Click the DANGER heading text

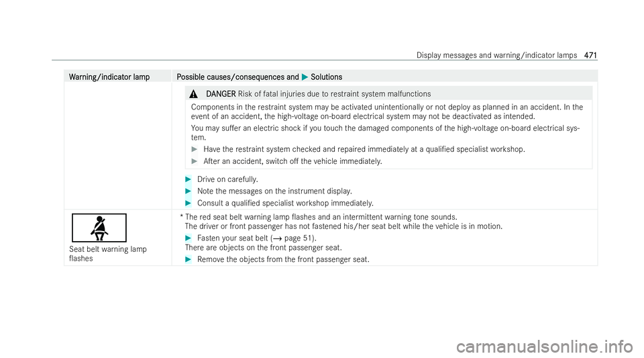tap(221, 94)
